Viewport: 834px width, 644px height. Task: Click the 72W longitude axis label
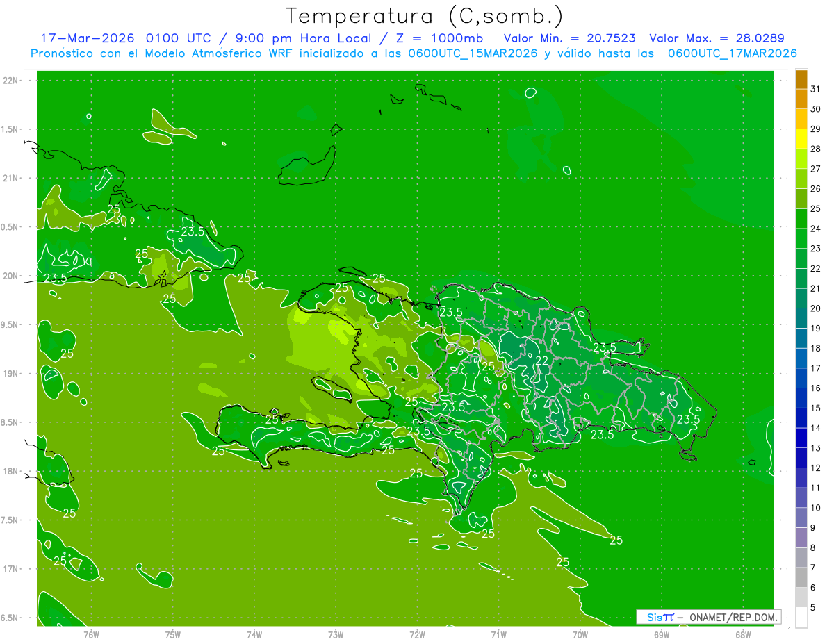[417, 634]
